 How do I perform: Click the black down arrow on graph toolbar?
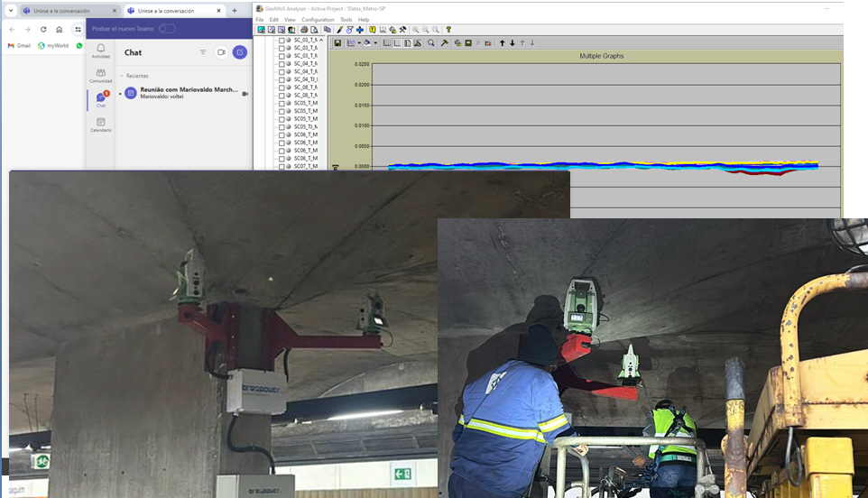[512, 42]
